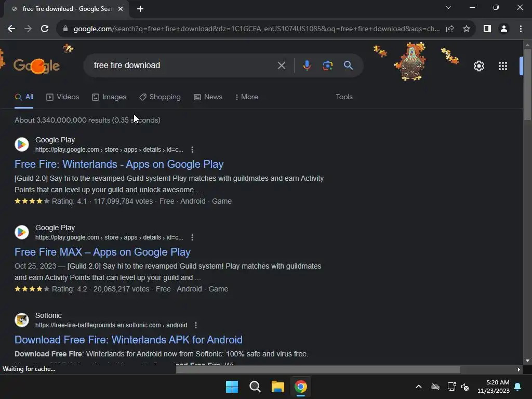Select the All results tab
The height and width of the screenshot is (399, 532).
[x=24, y=97]
